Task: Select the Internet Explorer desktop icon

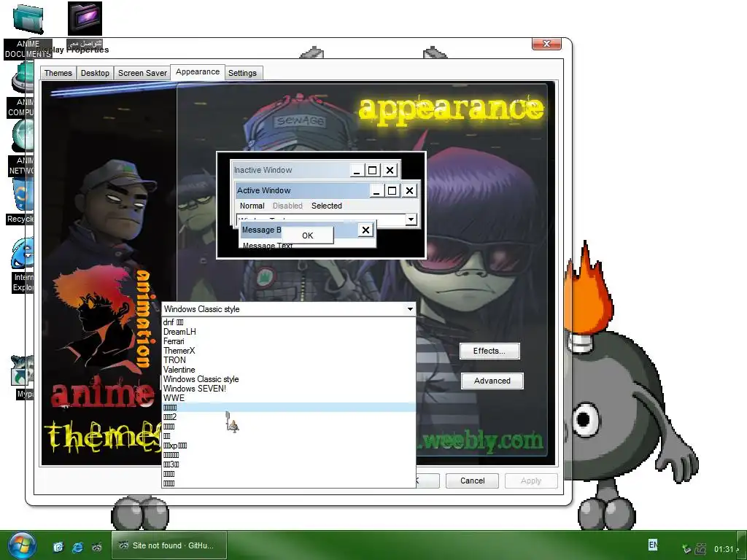Action: (23, 254)
